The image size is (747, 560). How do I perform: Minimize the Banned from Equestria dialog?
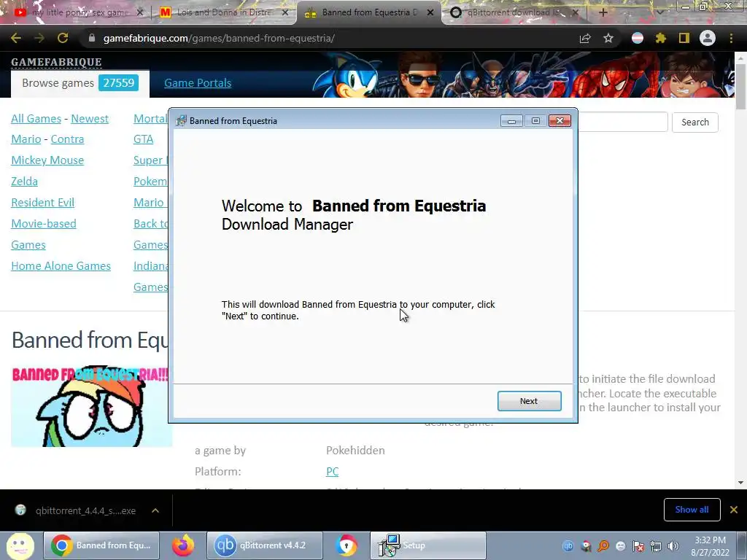point(511,121)
